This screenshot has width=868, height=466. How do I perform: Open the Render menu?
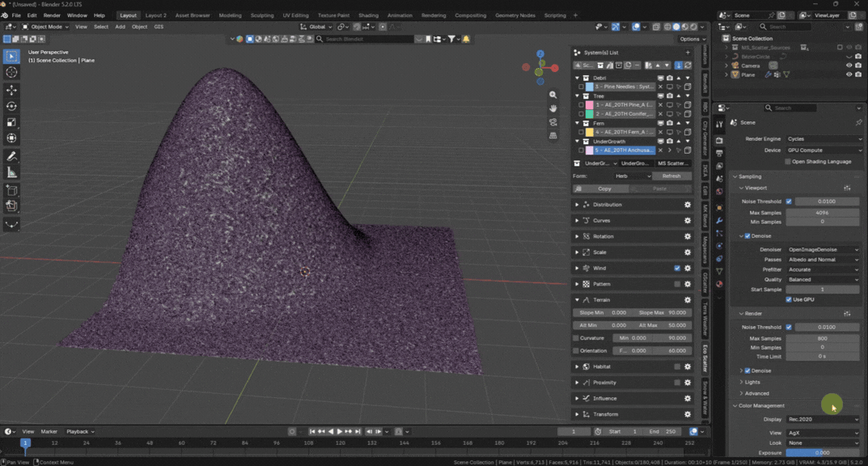tap(52, 15)
